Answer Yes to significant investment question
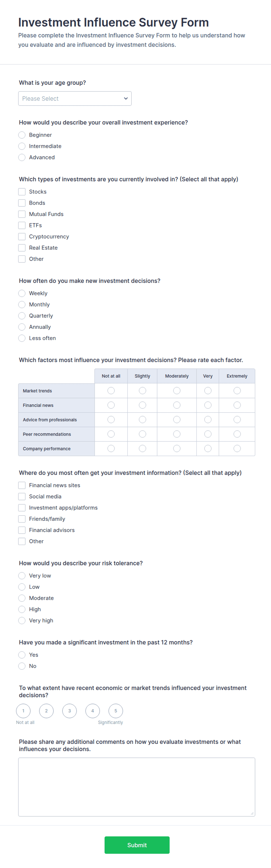 [22, 655]
